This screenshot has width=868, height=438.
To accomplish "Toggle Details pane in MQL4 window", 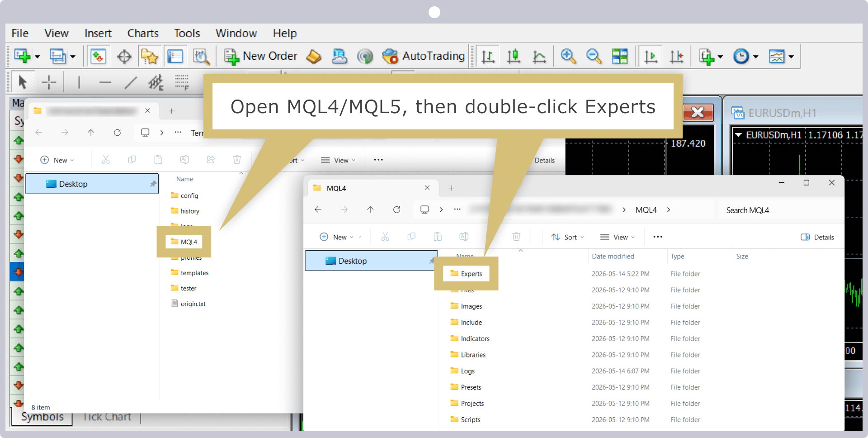I will 817,237.
